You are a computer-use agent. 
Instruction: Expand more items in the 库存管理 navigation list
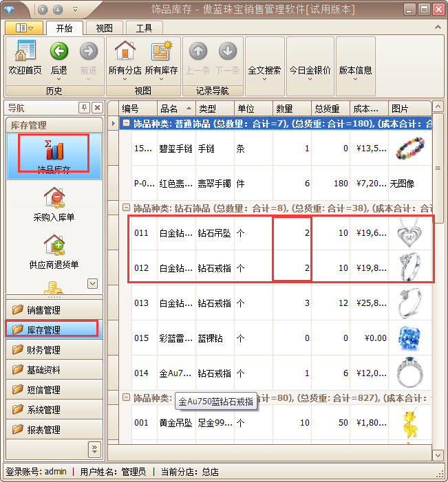[93, 283]
